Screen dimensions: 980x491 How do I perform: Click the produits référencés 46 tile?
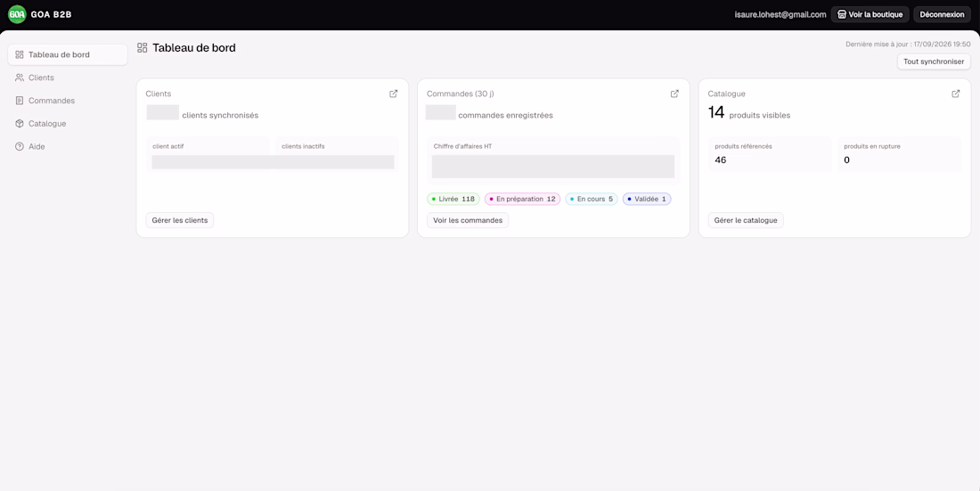click(x=770, y=154)
